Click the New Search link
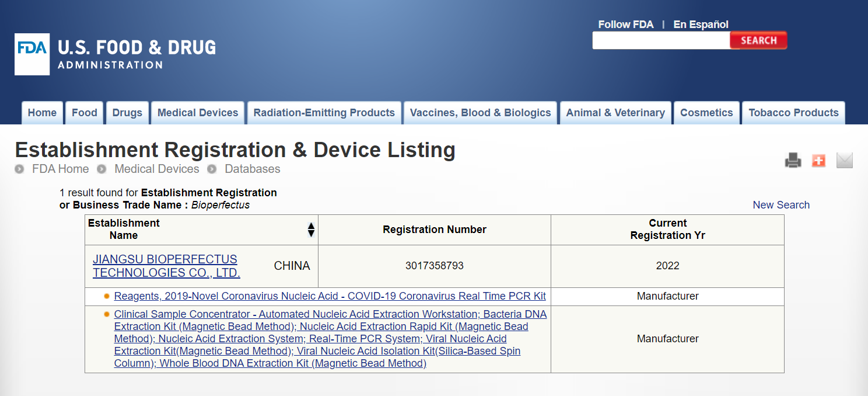 pos(781,205)
